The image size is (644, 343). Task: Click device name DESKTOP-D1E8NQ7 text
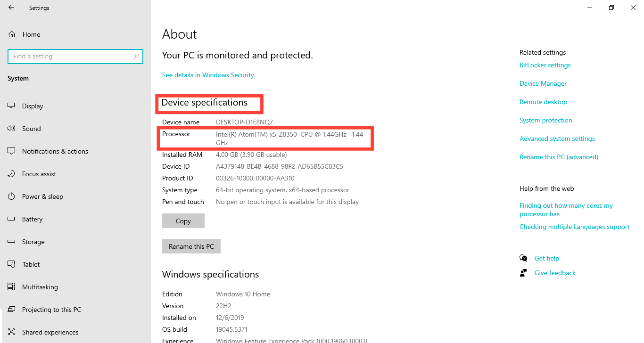point(244,122)
